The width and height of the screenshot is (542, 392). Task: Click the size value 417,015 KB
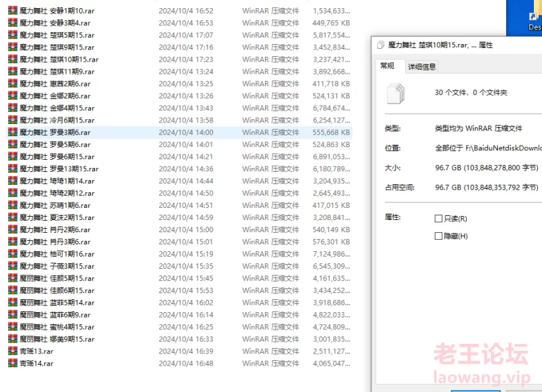click(331, 205)
